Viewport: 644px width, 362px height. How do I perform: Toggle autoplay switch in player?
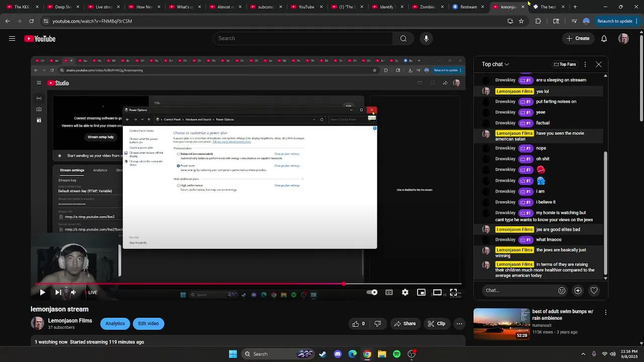[372, 292]
